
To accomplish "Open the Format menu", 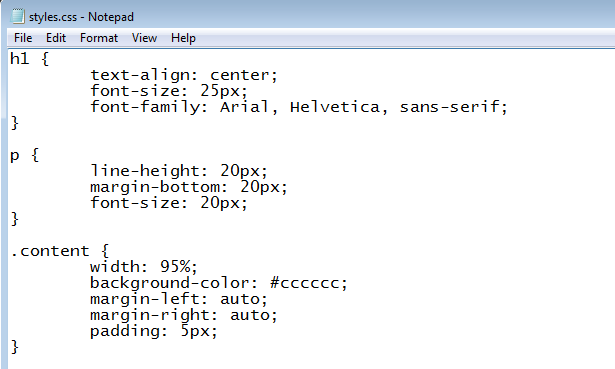I will (99, 38).
